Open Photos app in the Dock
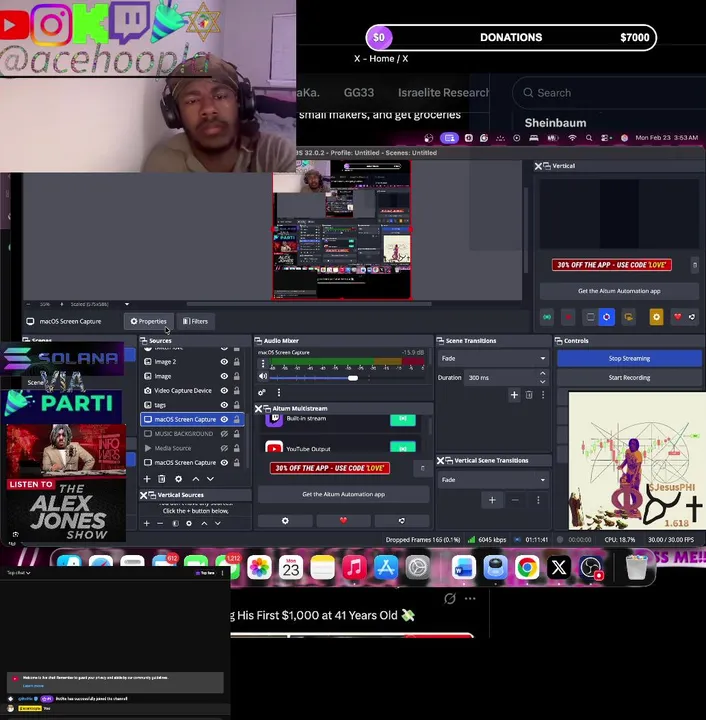 point(259,568)
